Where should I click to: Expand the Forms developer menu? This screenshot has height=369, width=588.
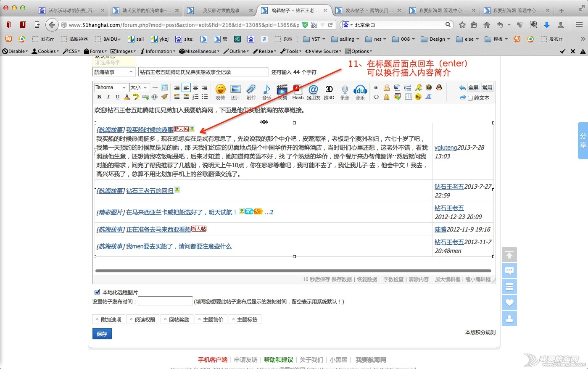95,51
